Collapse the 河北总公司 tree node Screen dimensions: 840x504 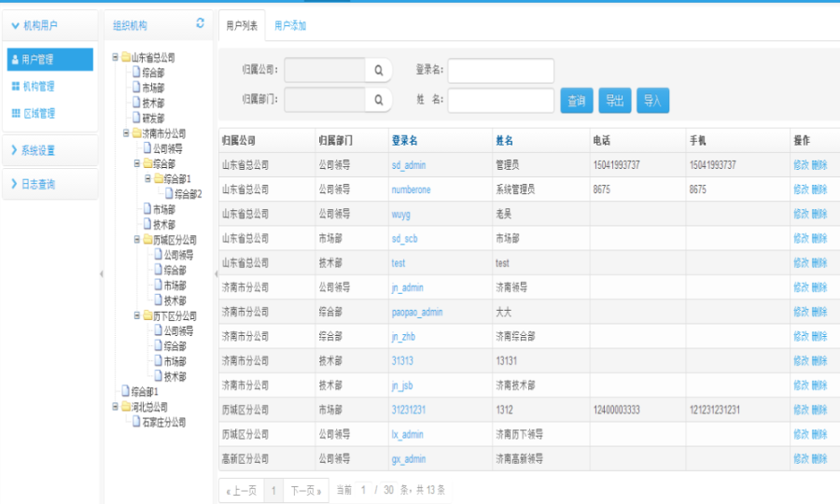click(x=115, y=407)
